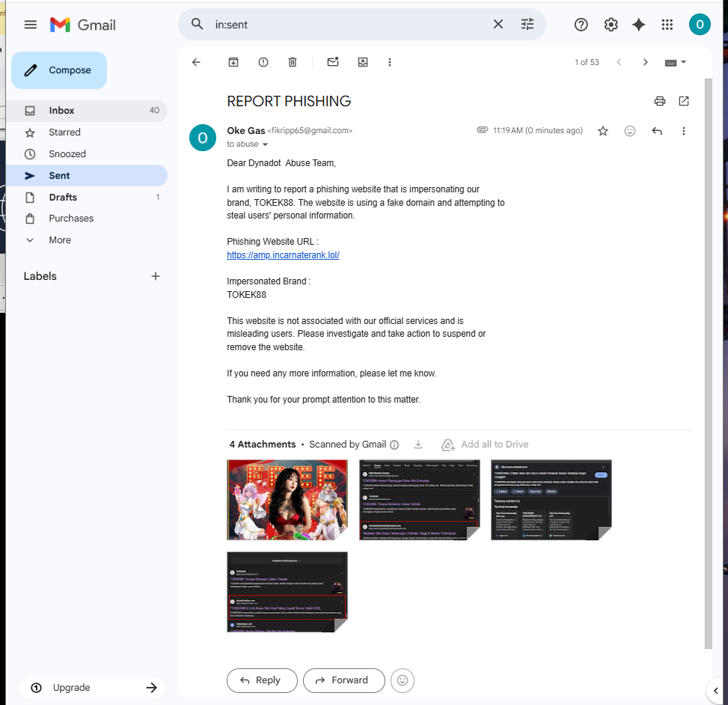Click inside the in:sent search field
The width and height of the screenshot is (728, 705).
click(x=348, y=24)
